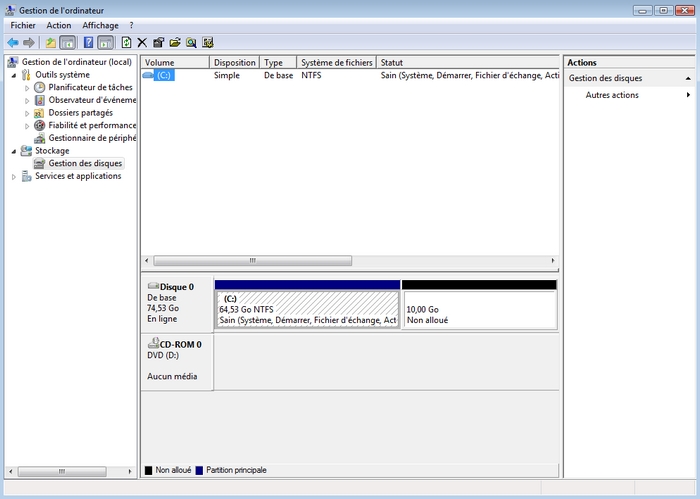Open the ? help menu
The height and width of the screenshot is (499, 700).
pyautogui.click(x=131, y=25)
